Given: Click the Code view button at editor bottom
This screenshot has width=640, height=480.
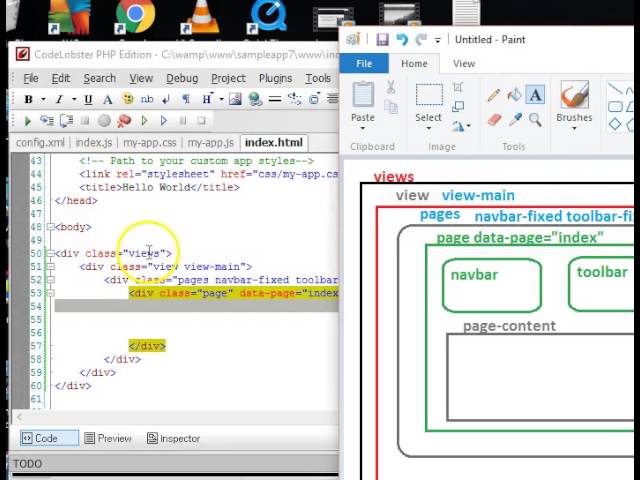Looking at the screenshot, I should point(49,438).
